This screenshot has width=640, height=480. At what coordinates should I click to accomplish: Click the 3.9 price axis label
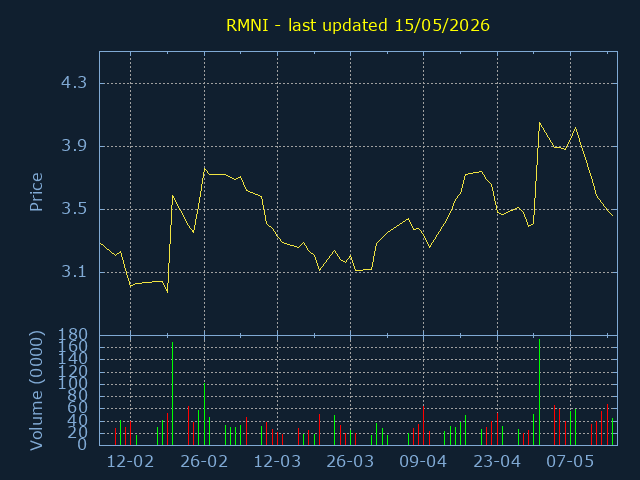[74, 146]
